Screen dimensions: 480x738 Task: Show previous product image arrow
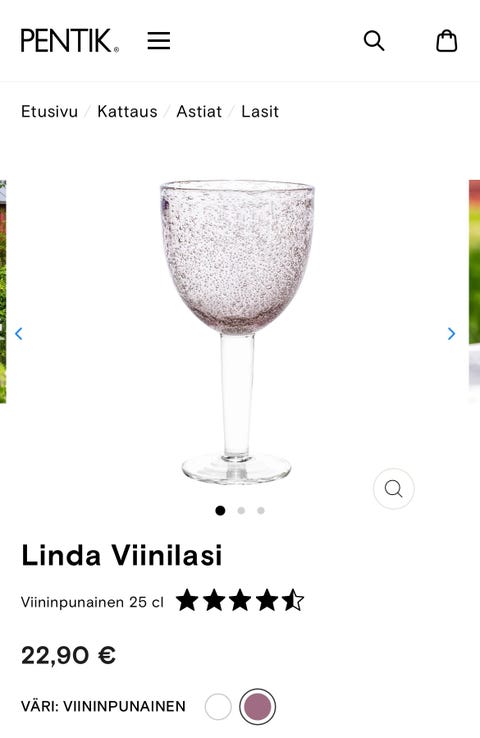pyautogui.click(x=19, y=334)
